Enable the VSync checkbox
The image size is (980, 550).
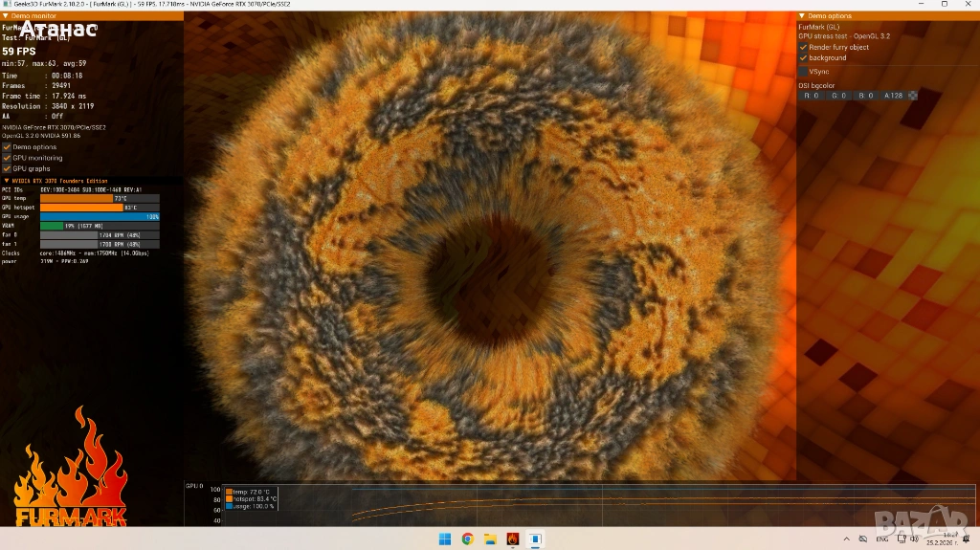(803, 72)
